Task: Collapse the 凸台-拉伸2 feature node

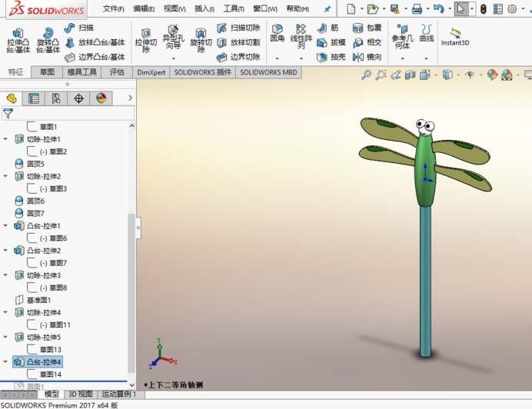Action: coord(5,251)
